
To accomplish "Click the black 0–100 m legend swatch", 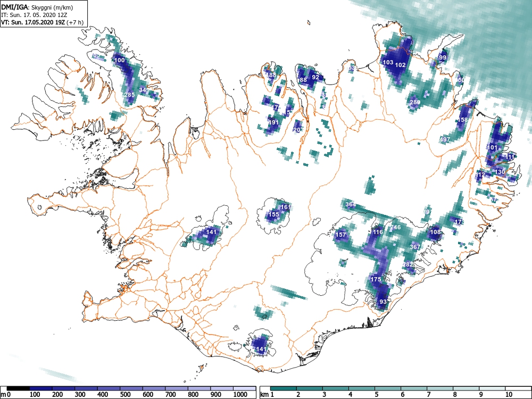I will pos(18,388).
